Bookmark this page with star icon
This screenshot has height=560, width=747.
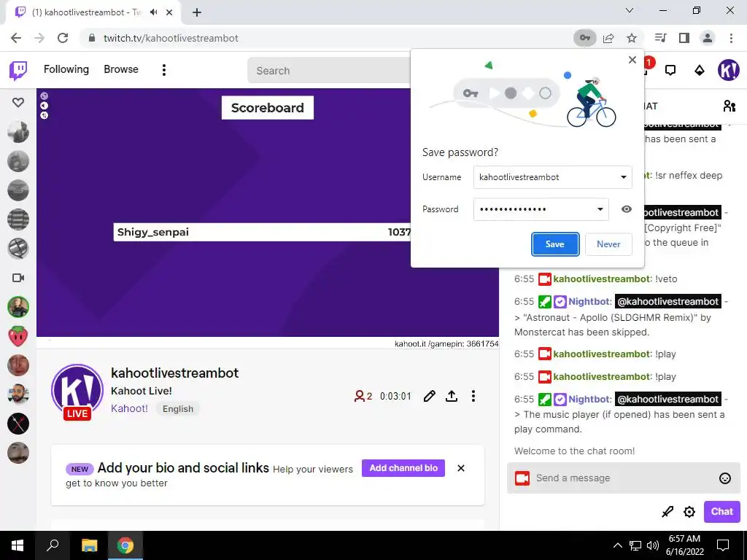[632, 38]
